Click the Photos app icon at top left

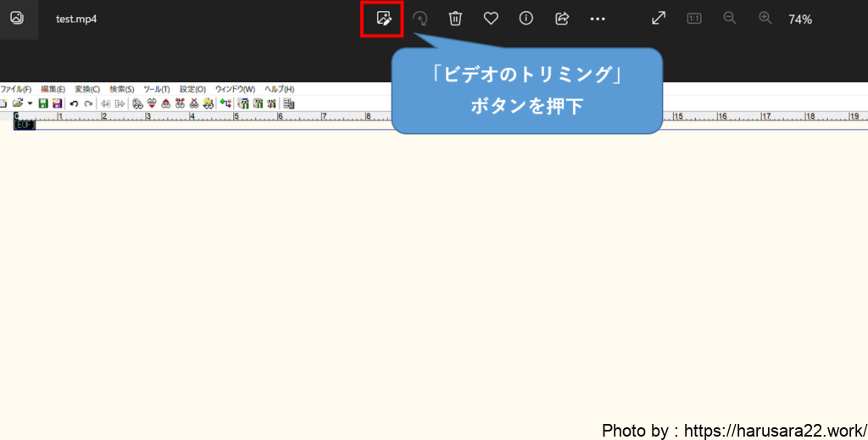pyautogui.click(x=17, y=19)
